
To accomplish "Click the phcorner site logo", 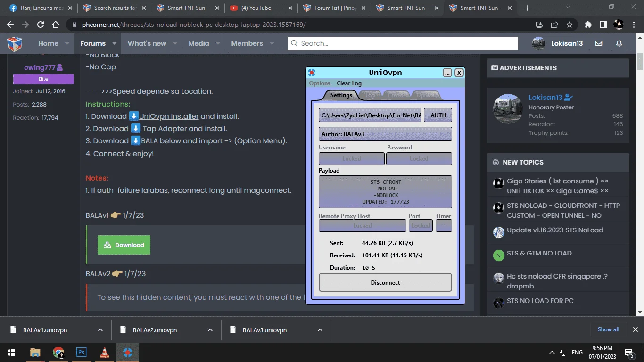I will point(15,44).
